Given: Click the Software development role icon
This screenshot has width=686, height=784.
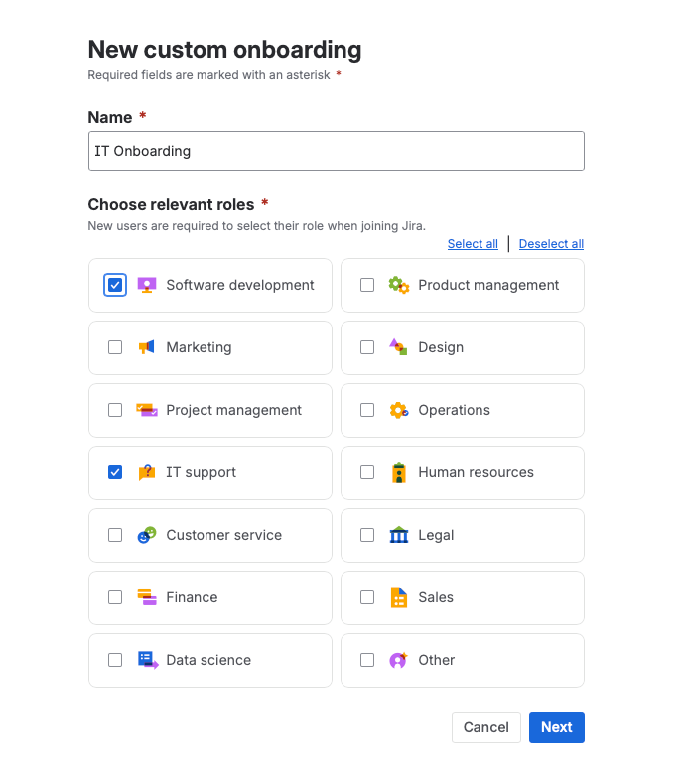Looking at the screenshot, I should (147, 285).
